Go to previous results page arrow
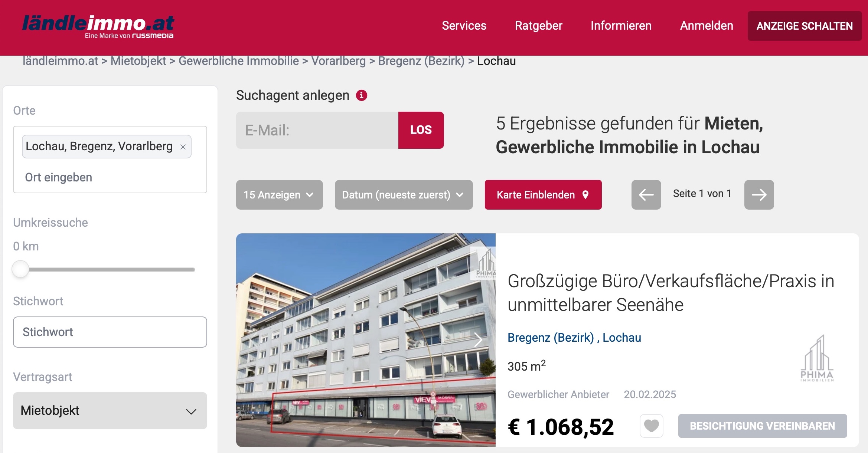The width and height of the screenshot is (868, 453). pos(646,194)
